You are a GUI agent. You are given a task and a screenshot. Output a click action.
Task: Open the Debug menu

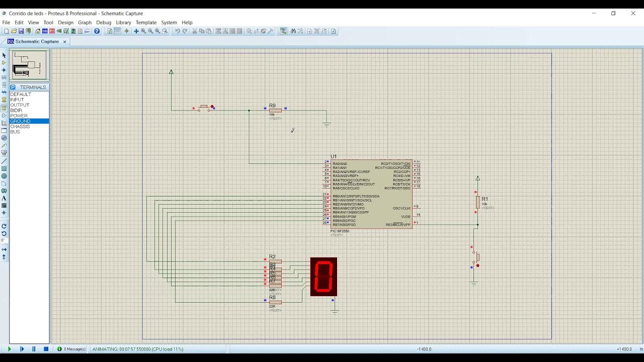104,23
